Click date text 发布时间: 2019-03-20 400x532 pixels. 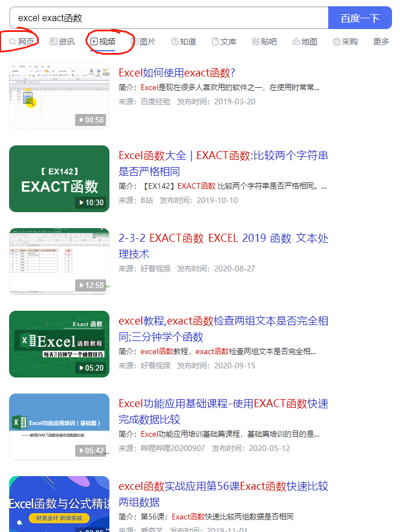[x=216, y=102]
